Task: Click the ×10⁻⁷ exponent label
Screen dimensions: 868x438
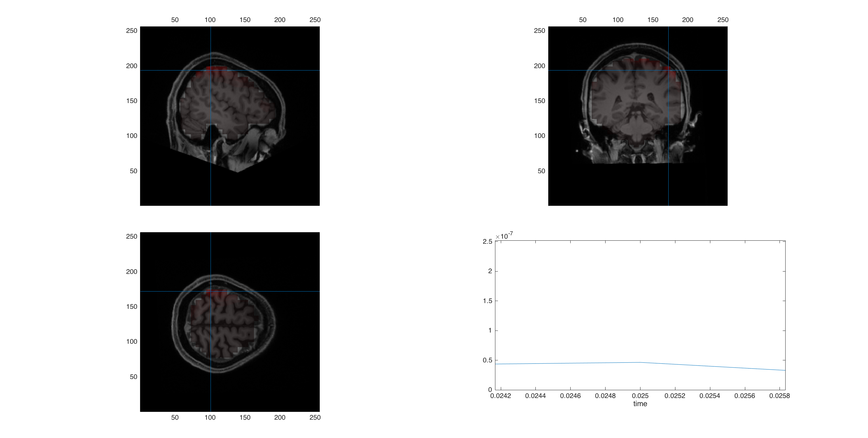Action: tap(504, 236)
